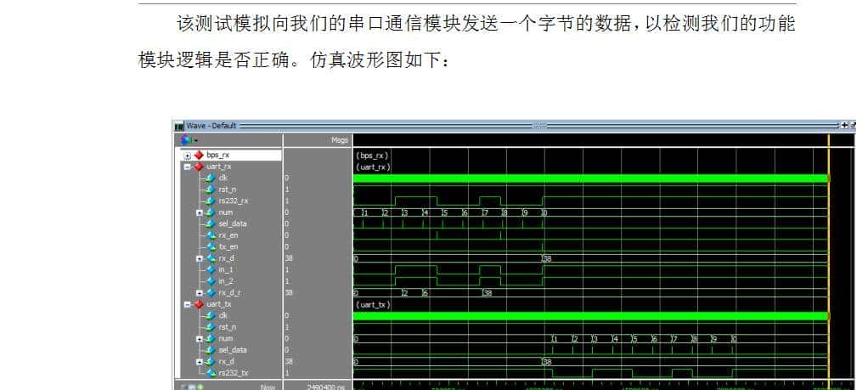
Task: Select the rst_n signal icon under uart_tx
Action: point(211,327)
